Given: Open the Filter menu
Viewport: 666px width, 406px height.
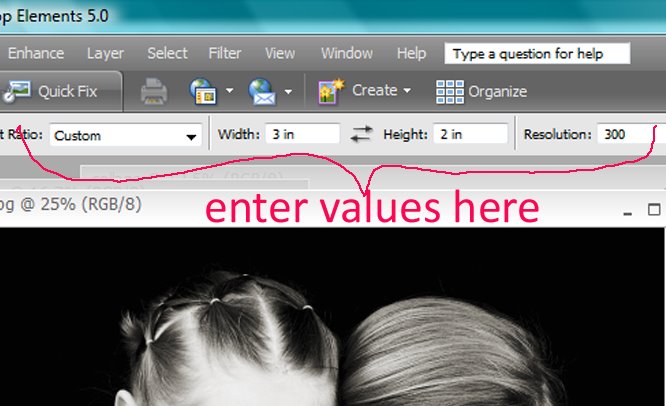Looking at the screenshot, I should pos(225,54).
